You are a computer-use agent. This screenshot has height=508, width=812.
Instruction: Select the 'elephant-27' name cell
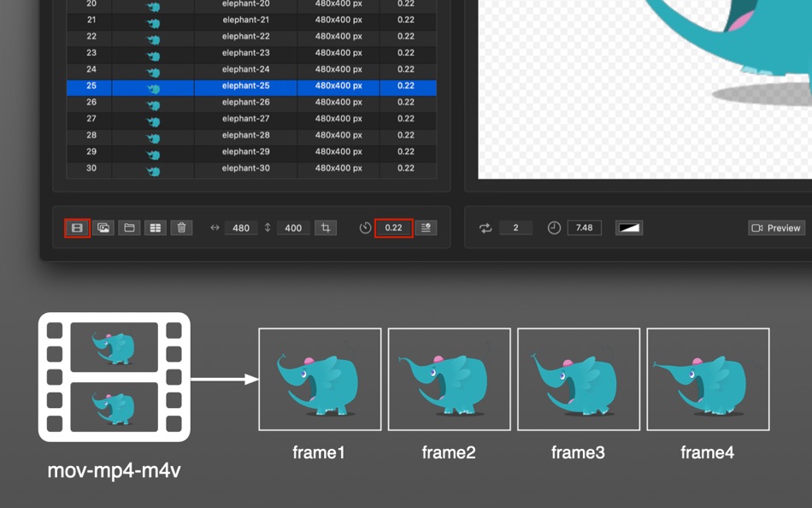246,119
